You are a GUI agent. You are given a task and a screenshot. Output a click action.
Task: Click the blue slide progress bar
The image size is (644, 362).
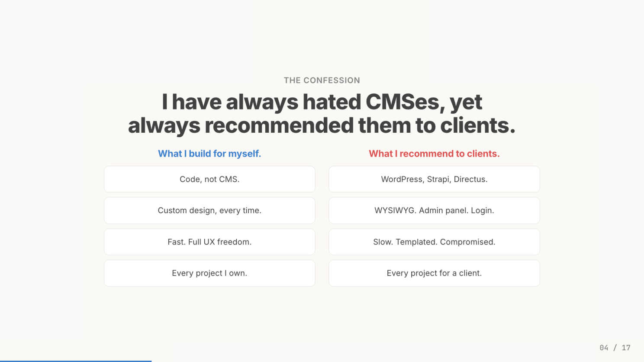[x=76, y=361]
